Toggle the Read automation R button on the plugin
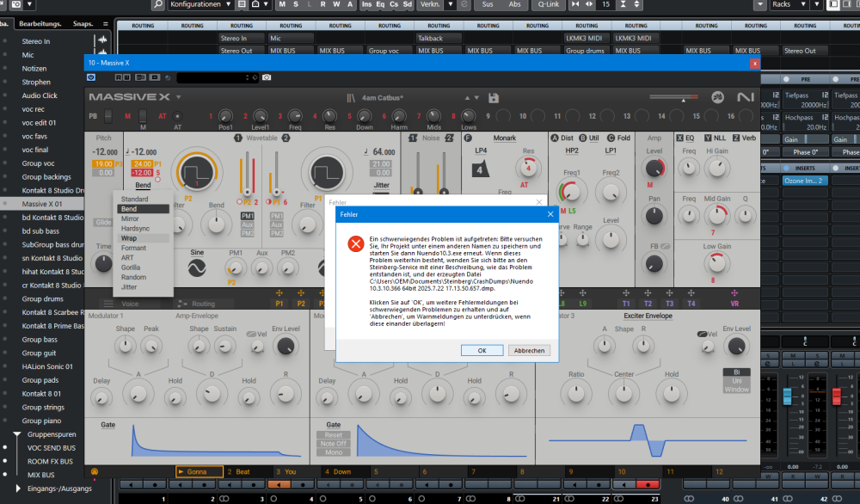 [x=119, y=77]
